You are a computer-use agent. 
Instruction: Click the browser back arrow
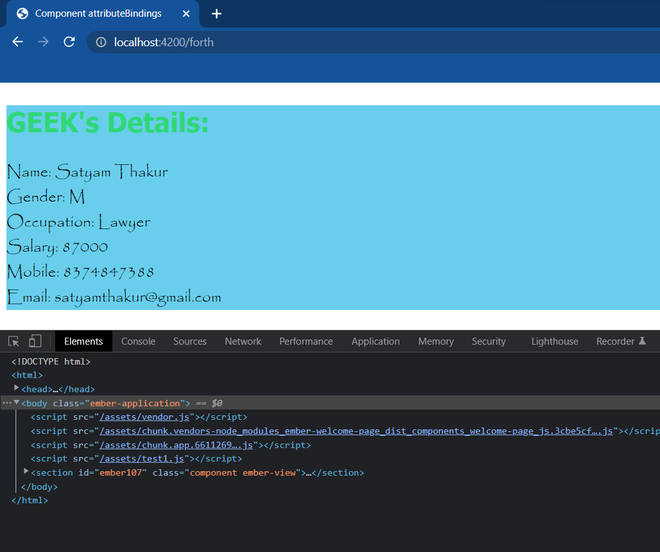pyautogui.click(x=17, y=42)
